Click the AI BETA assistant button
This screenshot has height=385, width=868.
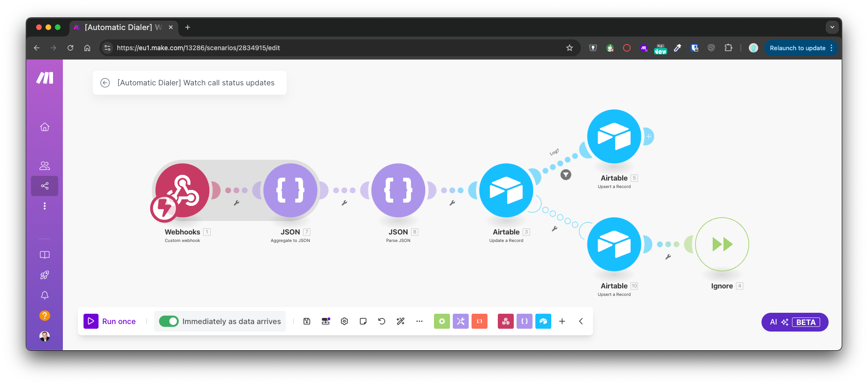click(794, 322)
